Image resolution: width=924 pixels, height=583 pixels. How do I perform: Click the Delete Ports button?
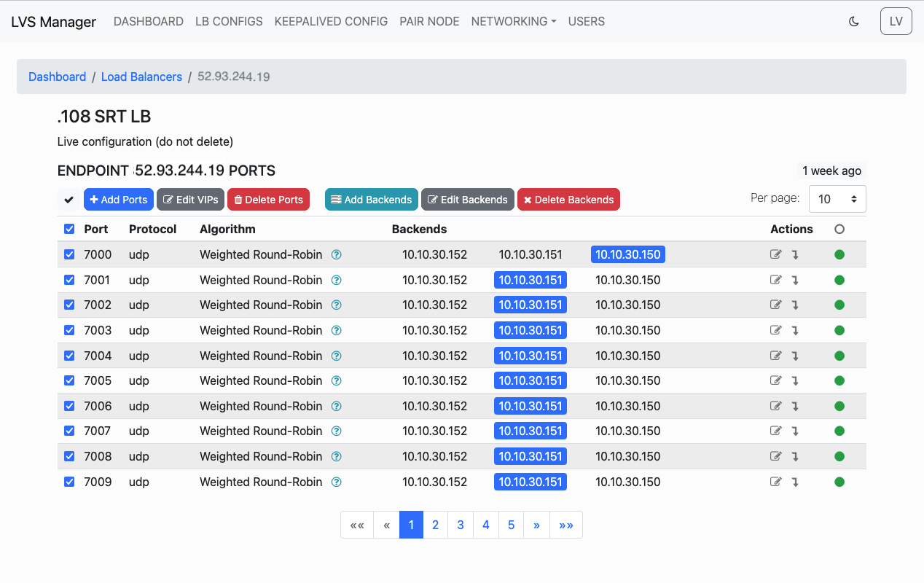[x=268, y=200]
